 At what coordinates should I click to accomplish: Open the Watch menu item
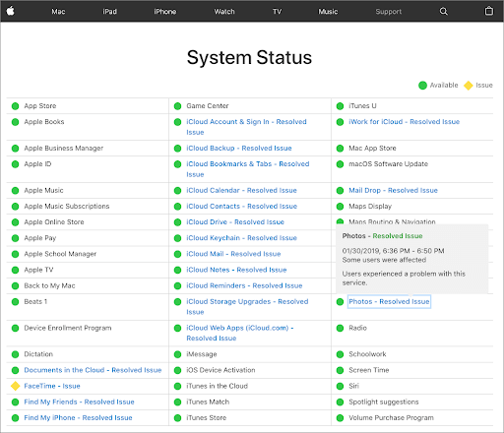(x=224, y=12)
